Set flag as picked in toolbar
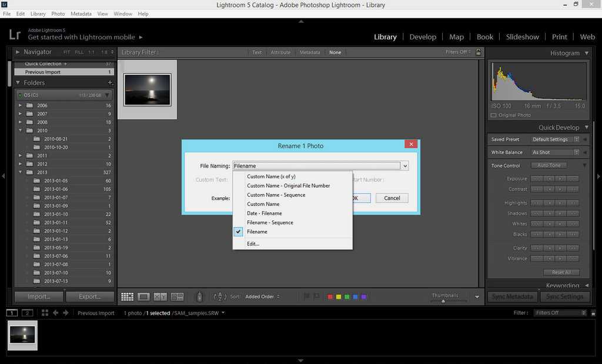This screenshot has width=602, height=364. click(306, 297)
